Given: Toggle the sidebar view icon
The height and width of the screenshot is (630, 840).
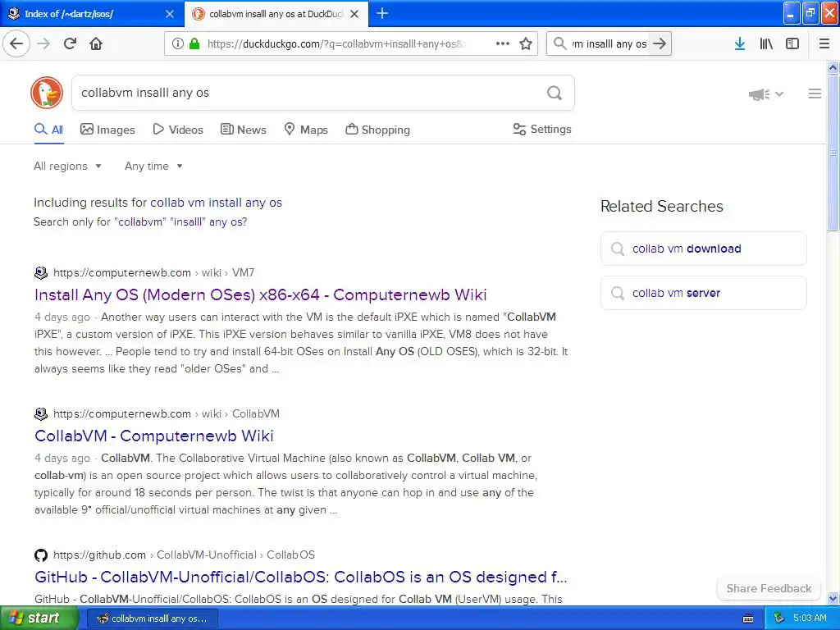Looking at the screenshot, I should click(792, 43).
